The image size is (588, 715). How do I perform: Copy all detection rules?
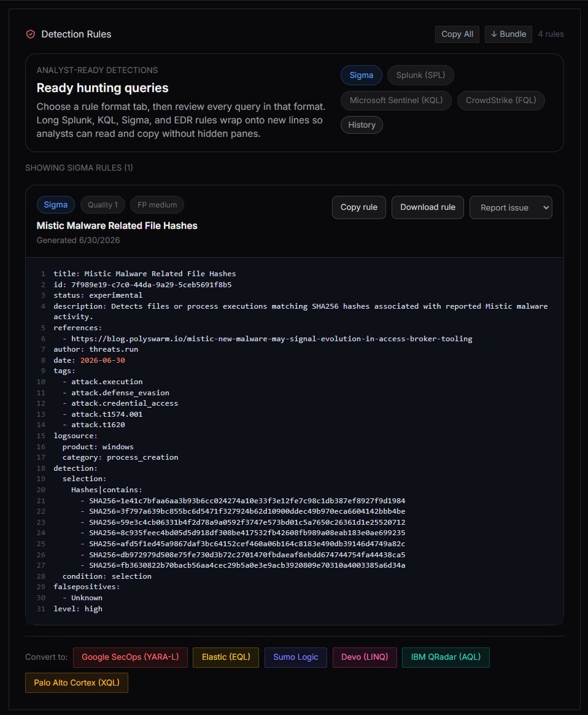pos(457,34)
